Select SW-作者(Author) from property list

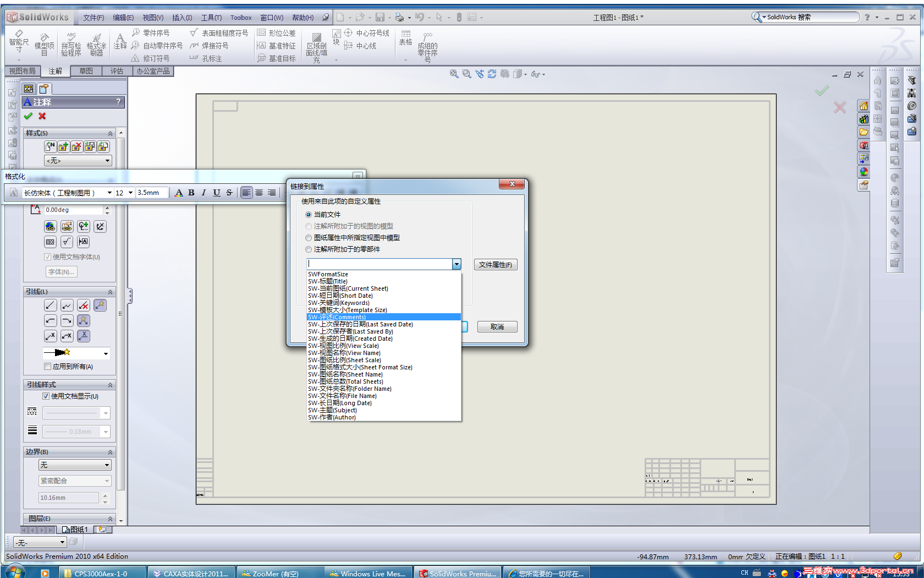[383, 417]
